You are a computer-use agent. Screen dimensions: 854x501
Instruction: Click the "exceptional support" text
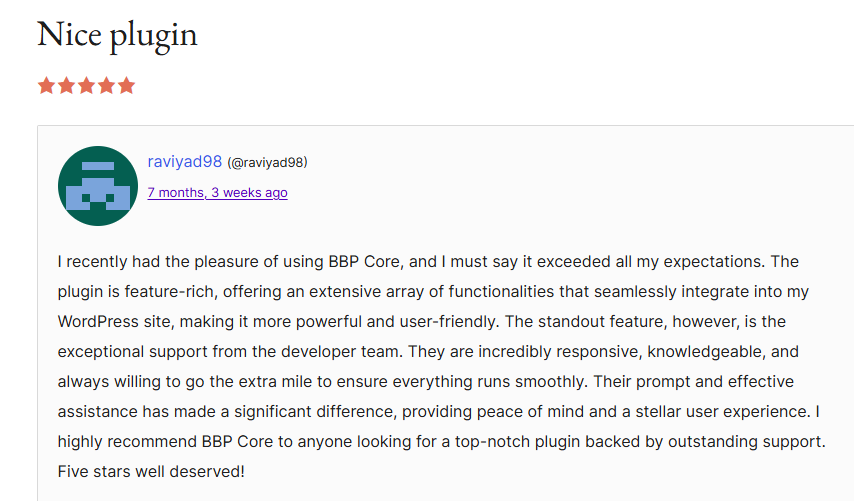click(133, 352)
